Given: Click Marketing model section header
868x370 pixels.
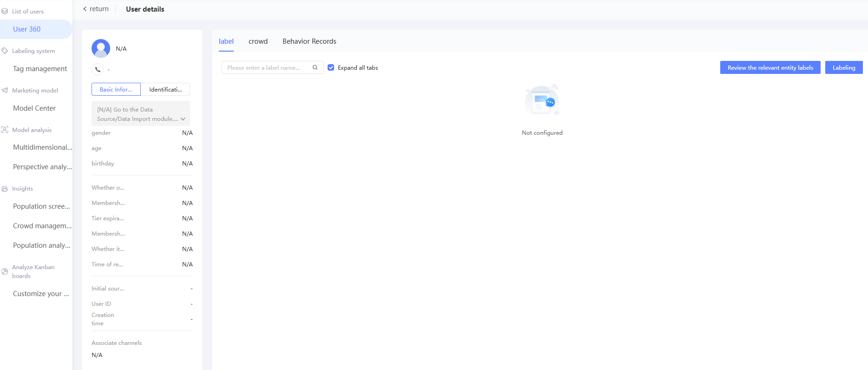Looking at the screenshot, I should point(35,90).
